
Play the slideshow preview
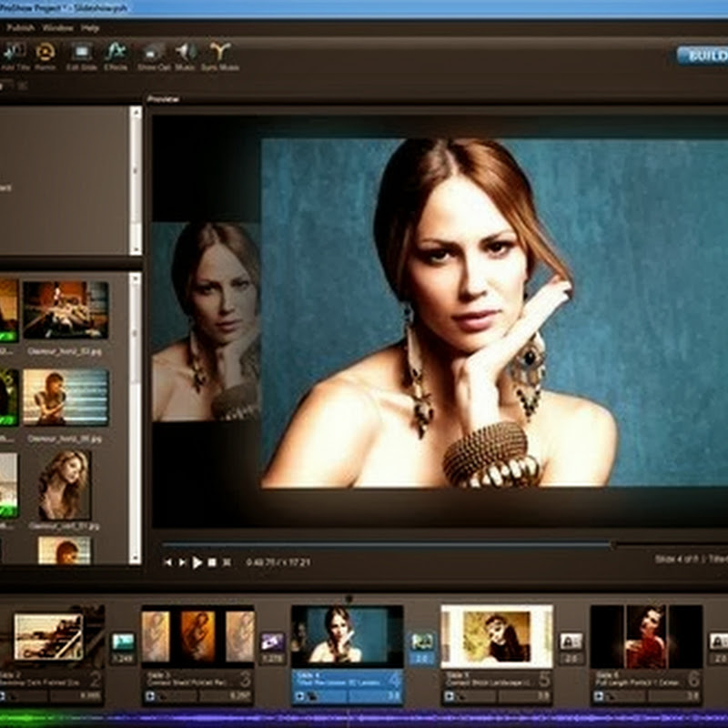point(197,562)
